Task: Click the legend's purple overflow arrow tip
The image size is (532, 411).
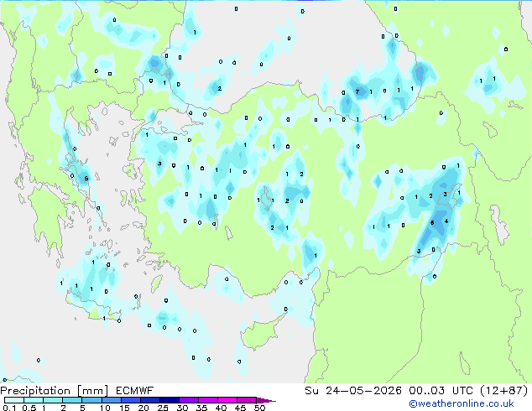Action: pos(266,400)
